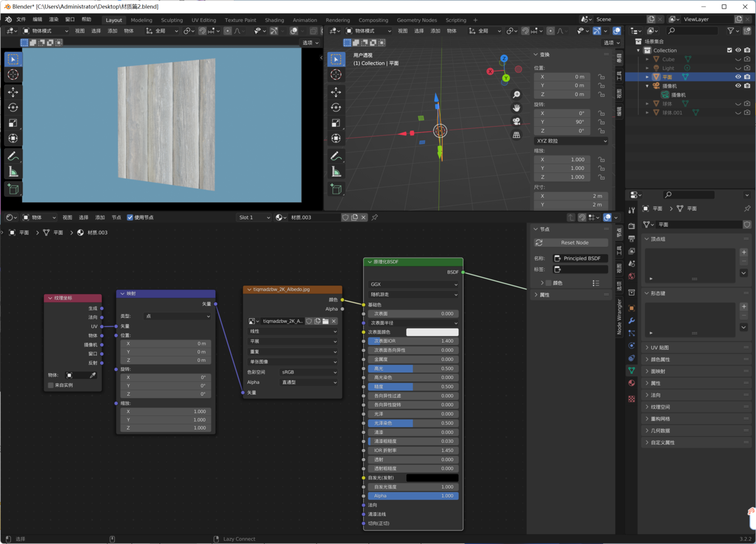Select the Move tool in left viewport toolbar

(x=13, y=92)
